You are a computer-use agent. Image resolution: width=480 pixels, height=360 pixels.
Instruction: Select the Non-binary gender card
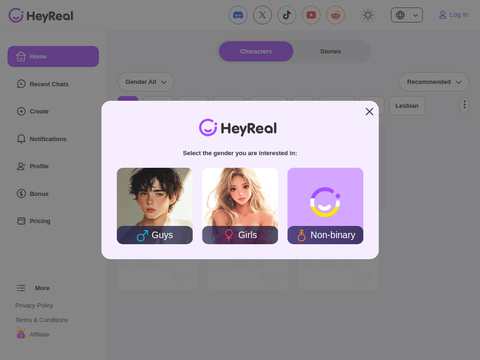[325, 206]
